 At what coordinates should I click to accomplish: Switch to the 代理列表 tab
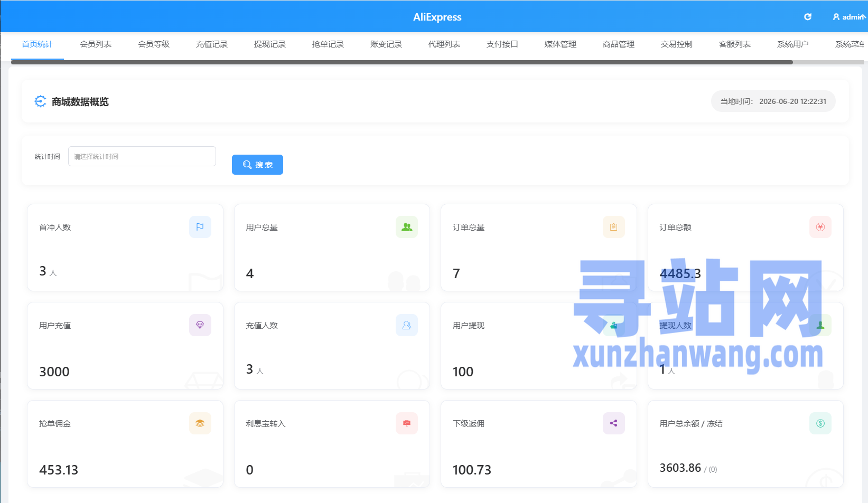tap(444, 44)
